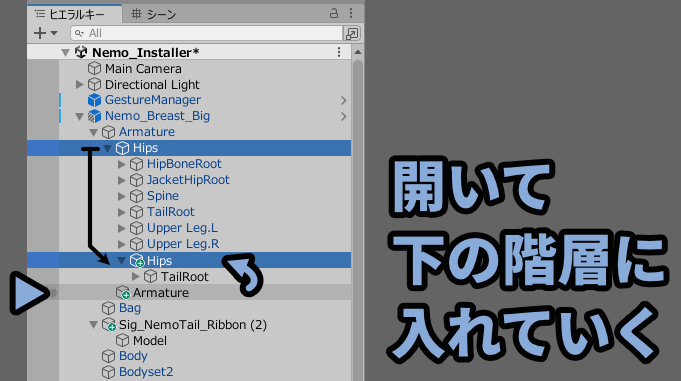
Task: Collapse the Nemo_Breast_Big prefab foldout
Action: coord(79,116)
